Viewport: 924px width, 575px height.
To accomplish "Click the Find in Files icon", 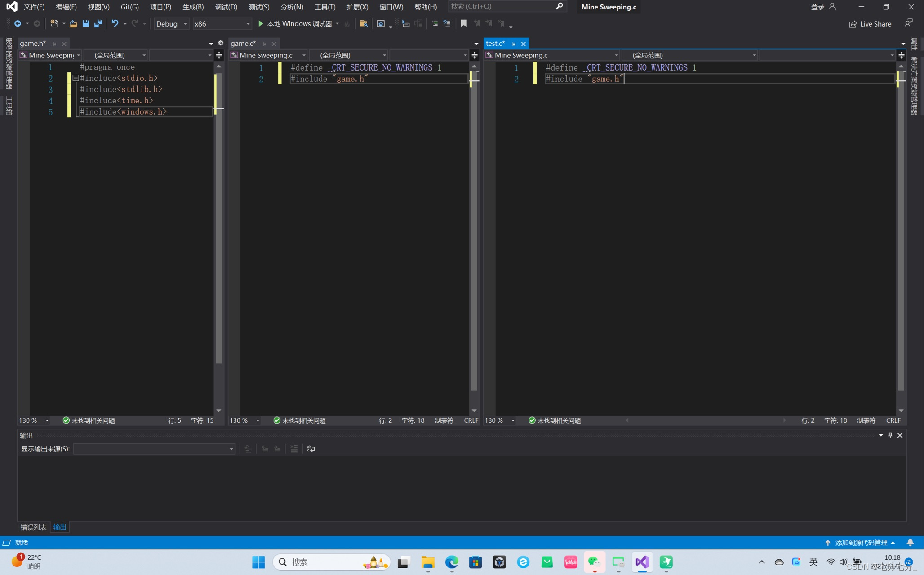I will [363, 24].
